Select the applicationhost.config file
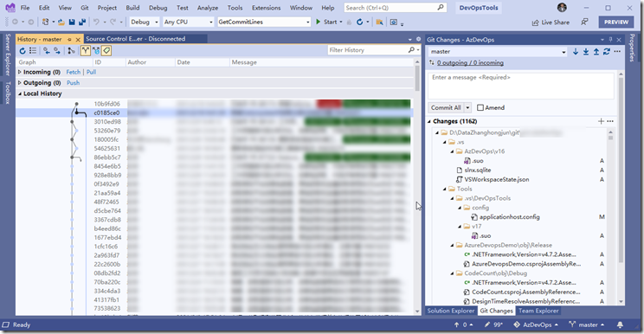 tap(509, 216)
